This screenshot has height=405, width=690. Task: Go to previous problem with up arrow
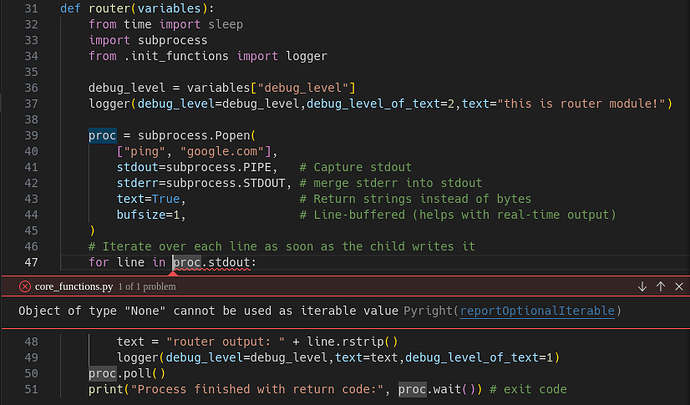[x=661, y=287]
